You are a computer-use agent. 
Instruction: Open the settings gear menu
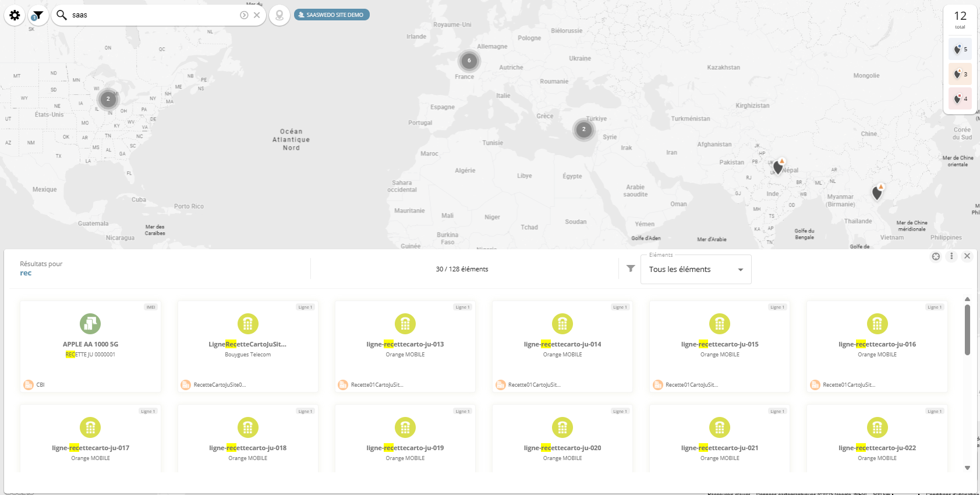click(15, 15)
